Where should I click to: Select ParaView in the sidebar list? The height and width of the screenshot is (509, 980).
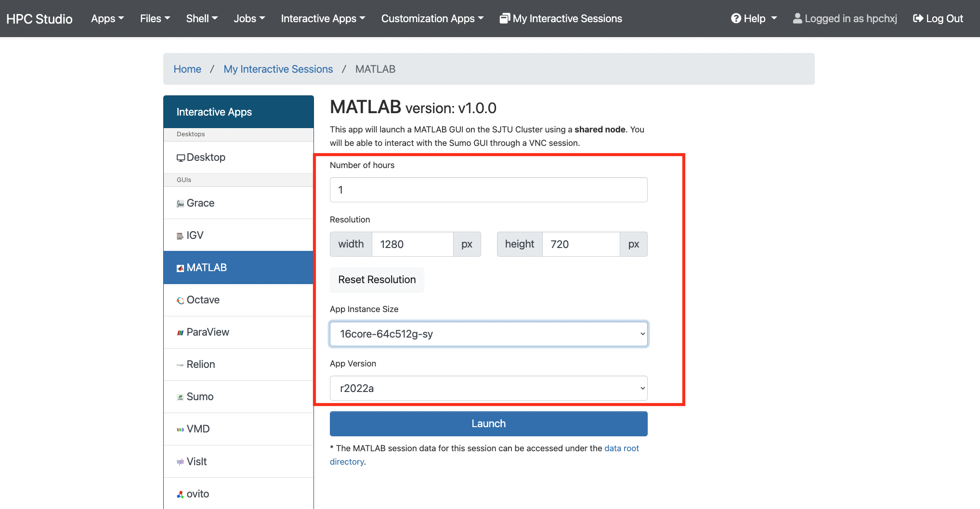(x=238, y=332)
